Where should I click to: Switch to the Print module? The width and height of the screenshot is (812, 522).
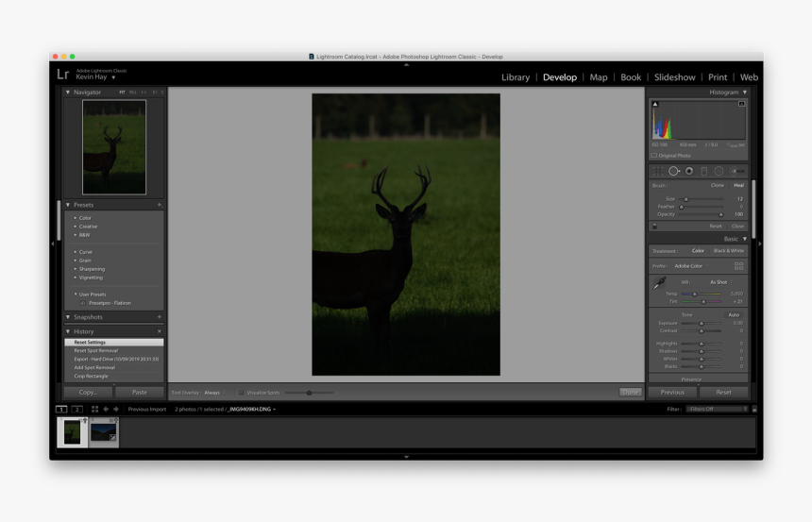(x=718, y=77)
